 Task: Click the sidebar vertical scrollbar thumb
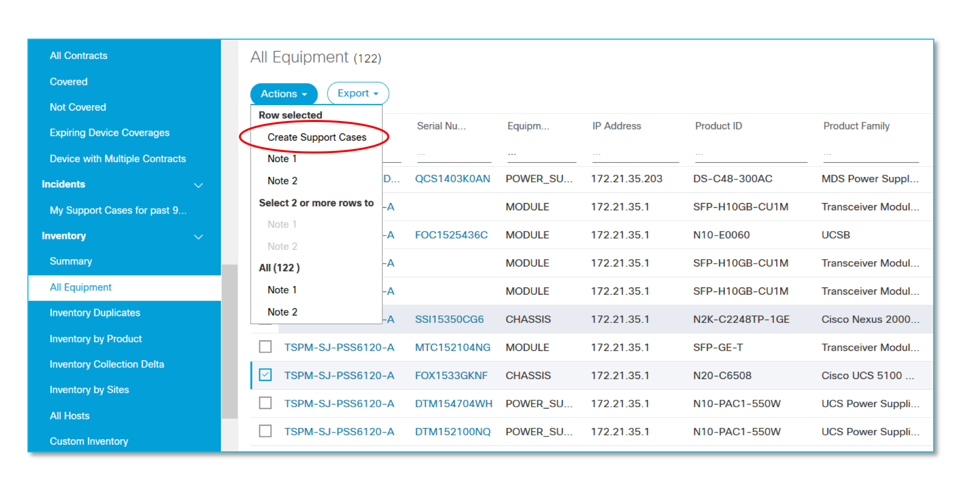tap(230, 341)
